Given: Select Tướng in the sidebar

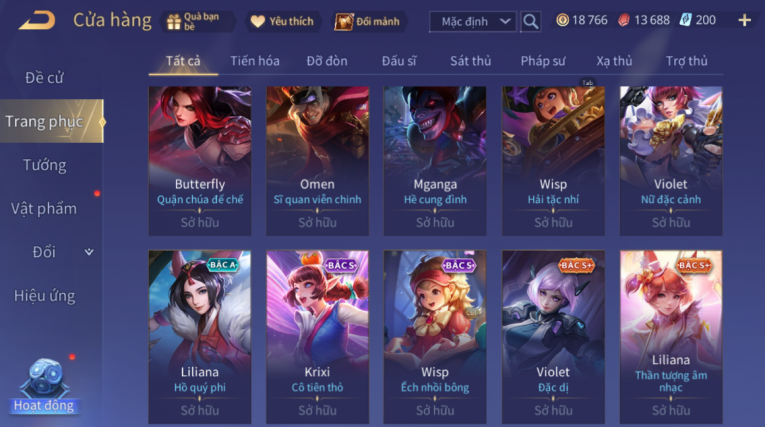Looking at the screenshot, I should [44, 165].
